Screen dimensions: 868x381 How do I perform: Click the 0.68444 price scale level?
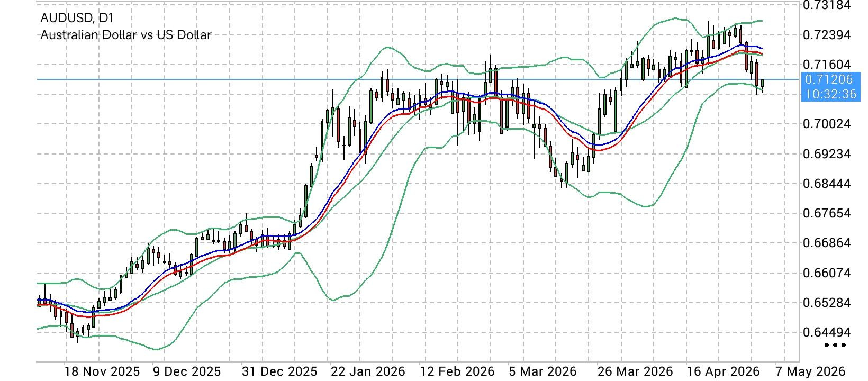tap(827, 184)
